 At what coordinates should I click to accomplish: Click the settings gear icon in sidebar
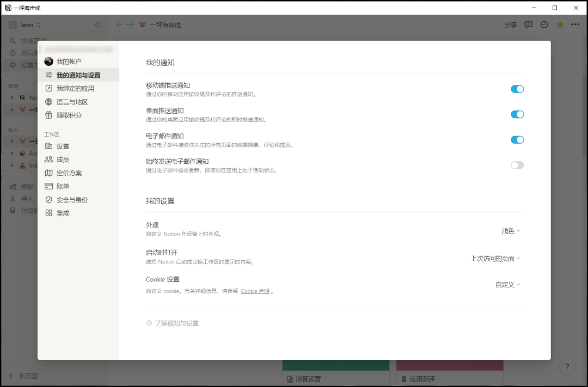[x=13, y=65]
